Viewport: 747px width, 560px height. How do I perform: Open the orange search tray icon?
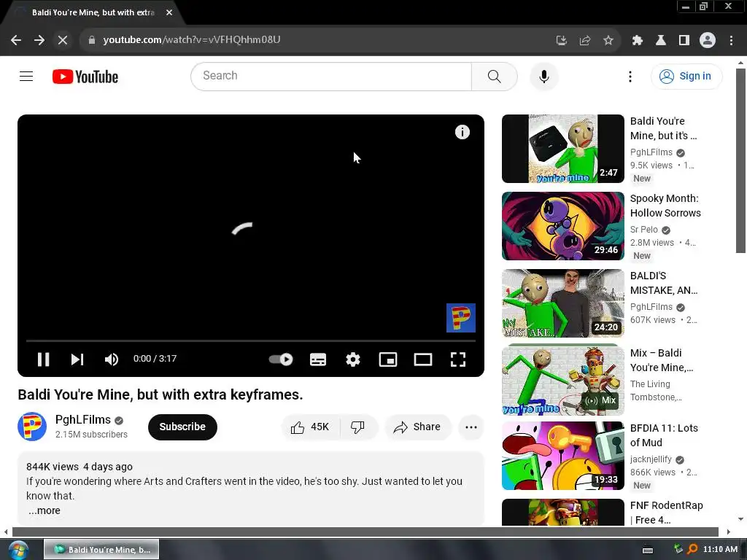pyautogui.click(x=693, y=550)
